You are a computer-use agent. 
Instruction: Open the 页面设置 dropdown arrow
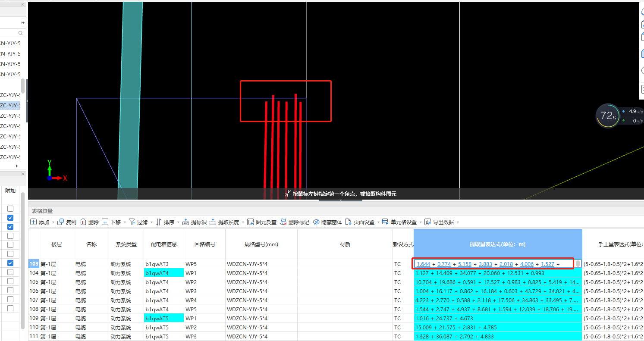378,222
